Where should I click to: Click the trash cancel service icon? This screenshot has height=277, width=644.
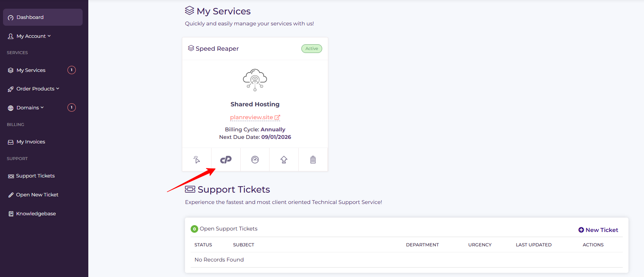pos(313,160)
